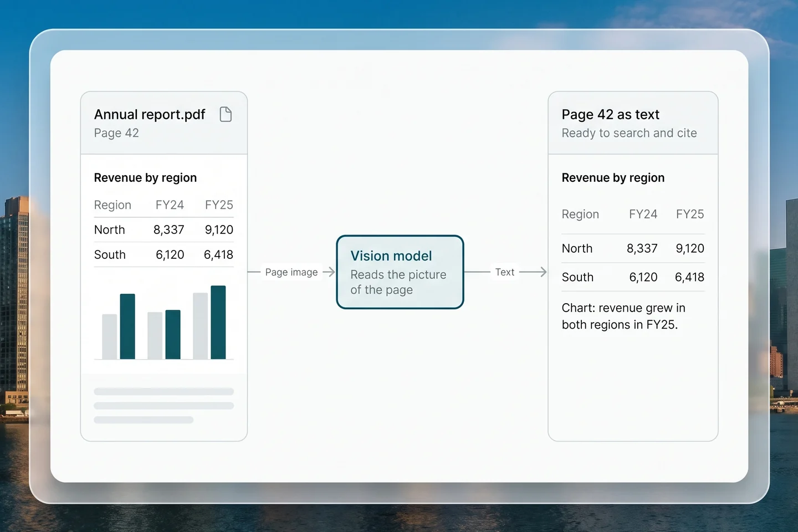Click 'Revenue by region' heading in Annual report card

[x=145, y=178]
